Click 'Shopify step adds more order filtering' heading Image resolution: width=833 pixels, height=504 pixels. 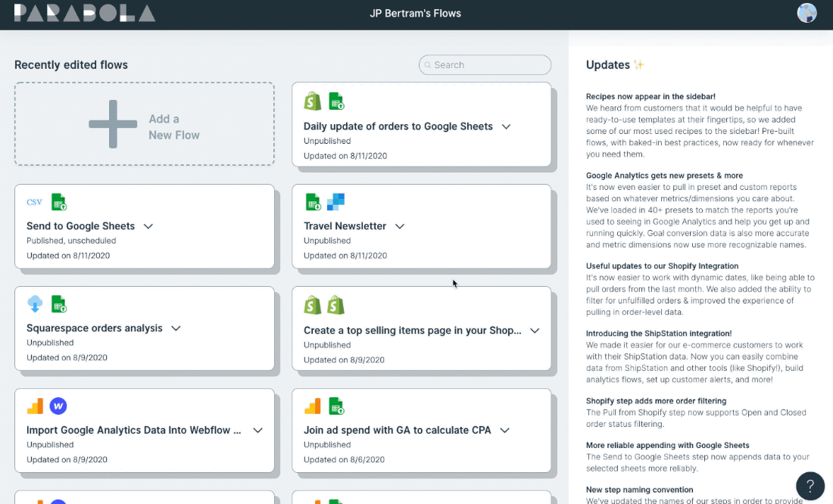656,401
